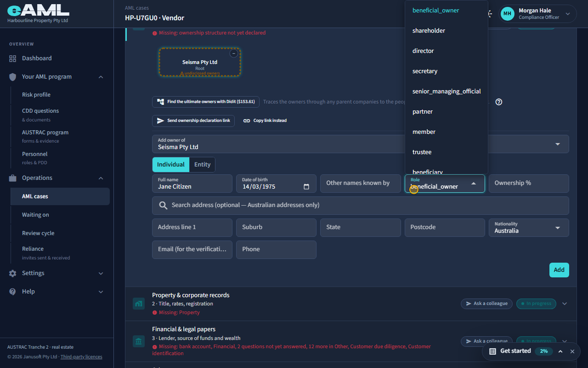Choose trustee from the role list
Screen dimensions: 588x368
[446, 152]
